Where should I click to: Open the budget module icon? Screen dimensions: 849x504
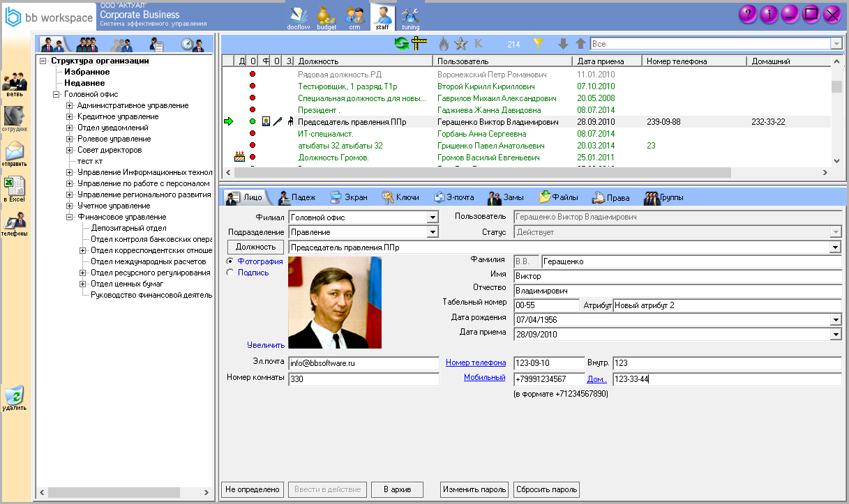[326, 16]
